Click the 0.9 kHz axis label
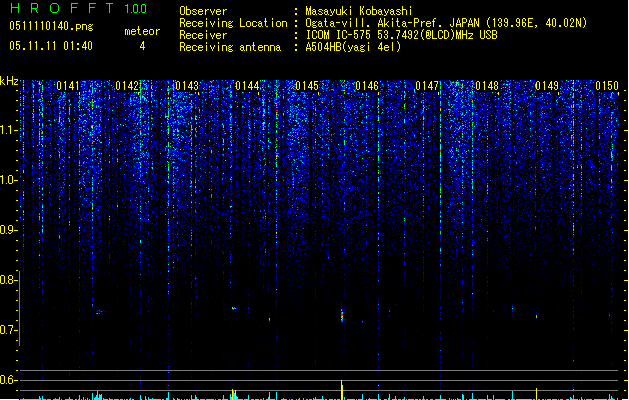The width and height of the screenshot is (629, 400). (8, 230)
